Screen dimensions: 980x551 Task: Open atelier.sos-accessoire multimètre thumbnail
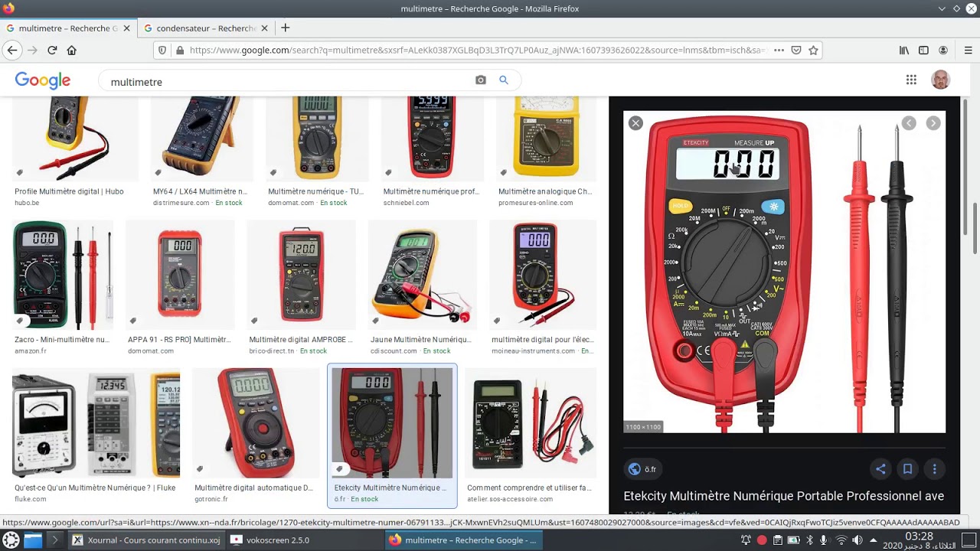point(531,422)
